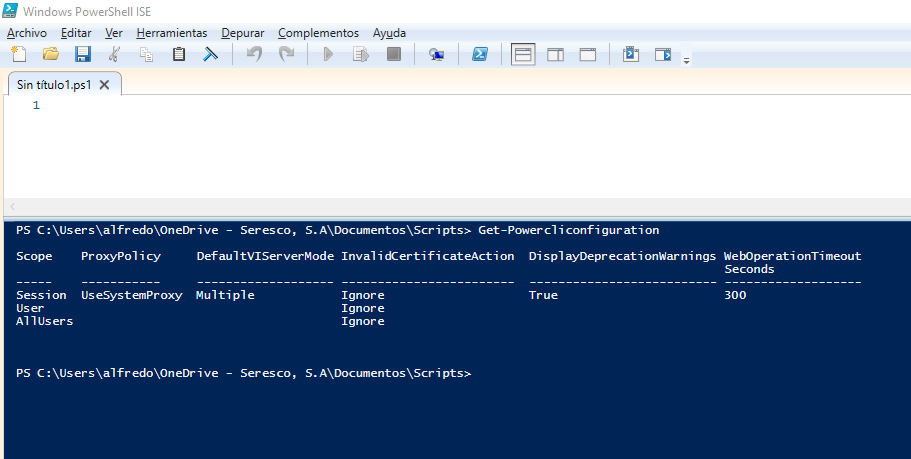Screen dimensions: 911x459
Task: Click the UseSystemProxy value
Action: pos(132,295)
